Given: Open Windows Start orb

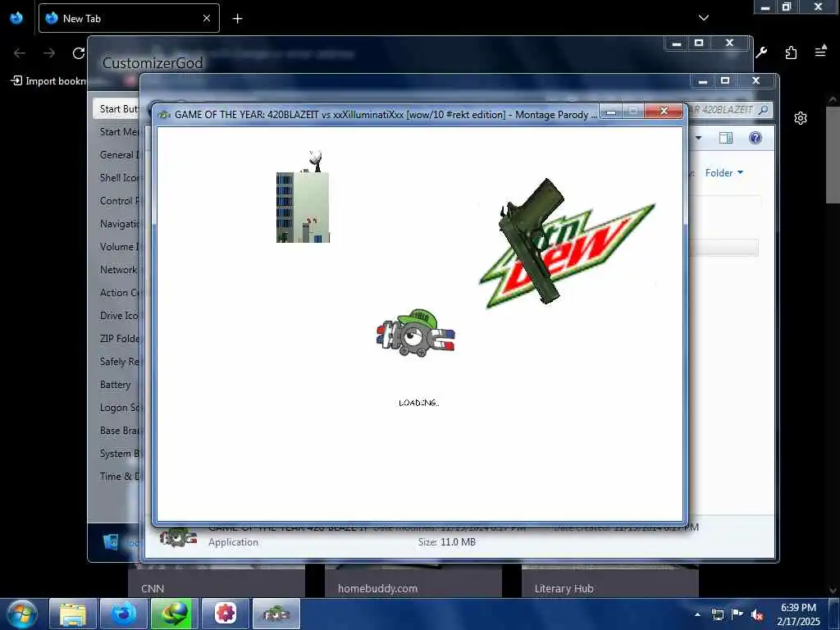Looking at the screenshot, I should coord(21,614).
